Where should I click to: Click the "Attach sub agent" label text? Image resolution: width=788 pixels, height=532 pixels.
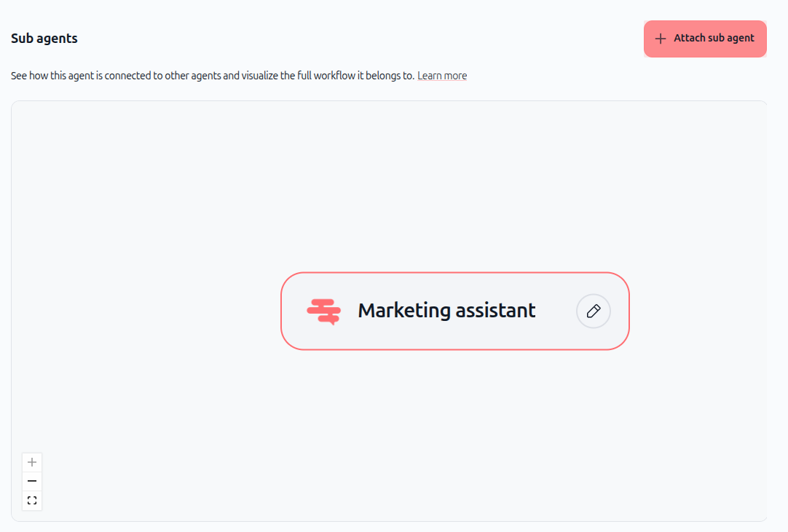(714, 38)
